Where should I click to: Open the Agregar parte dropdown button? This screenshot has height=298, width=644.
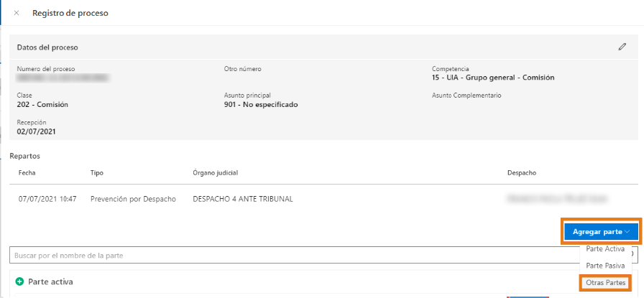(x=601, y=232)
